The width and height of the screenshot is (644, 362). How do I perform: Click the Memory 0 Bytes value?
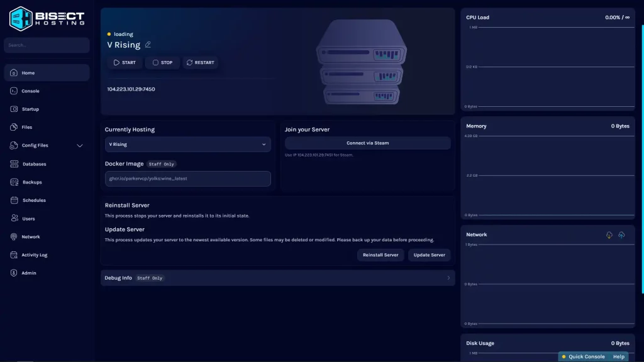(619, 126)
